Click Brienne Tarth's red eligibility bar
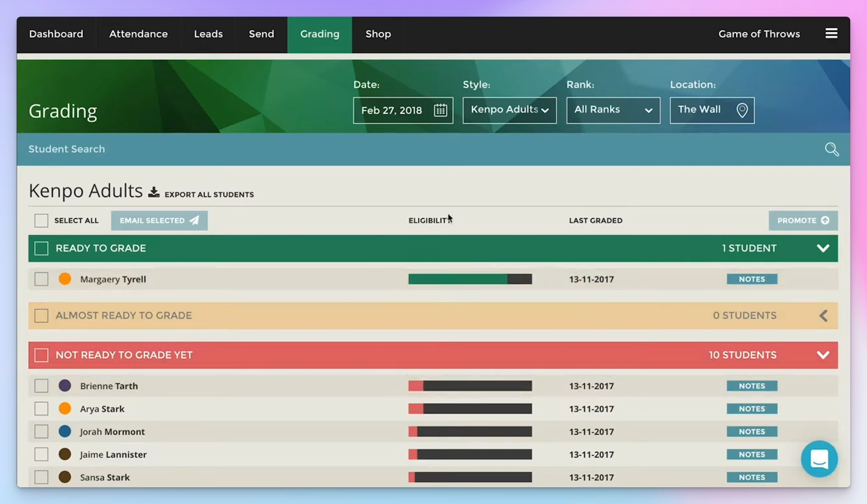 tap(470, 386)
